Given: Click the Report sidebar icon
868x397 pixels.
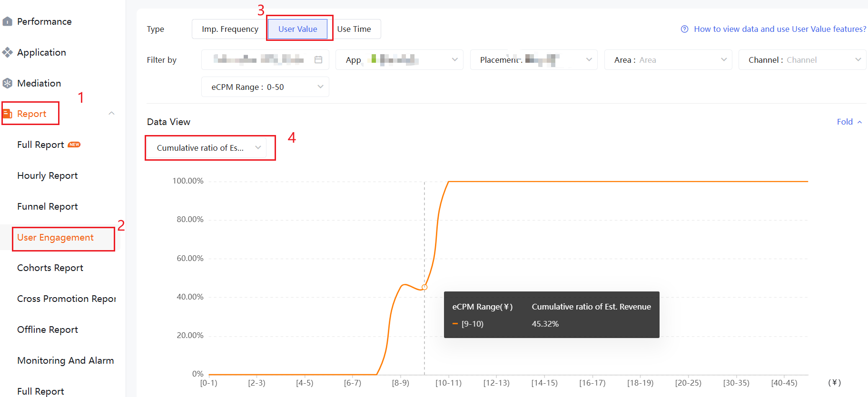Looking at the screenshot, I should (7, 114).
